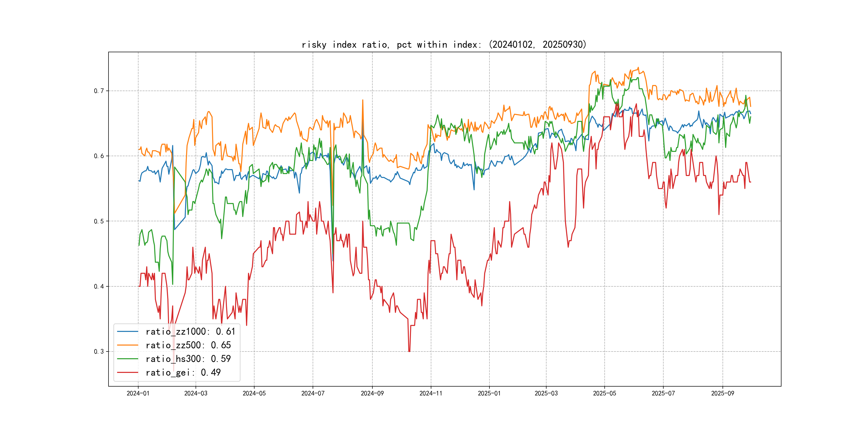Click the 0.3 y-axis tick label
This screenshot has height=434, width=868.
(99, 351)
